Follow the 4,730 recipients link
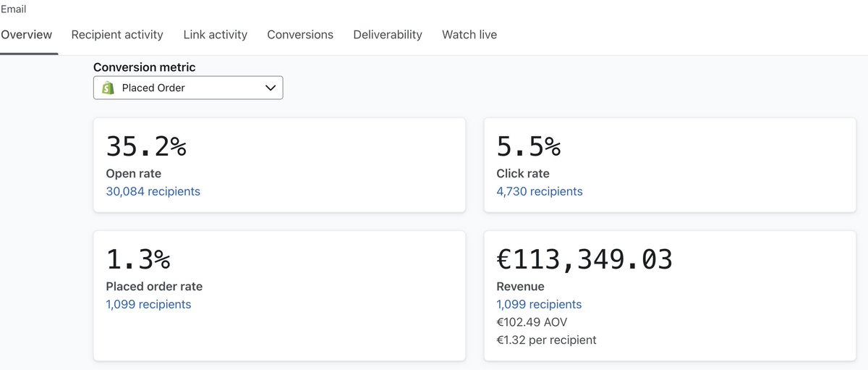Viewport: 868px width, 370px height. (x=540, y=191)
